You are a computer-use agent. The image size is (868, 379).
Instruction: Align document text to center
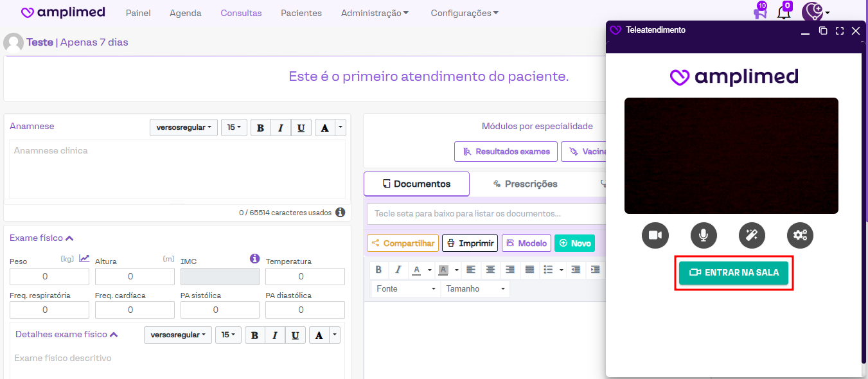490,270
